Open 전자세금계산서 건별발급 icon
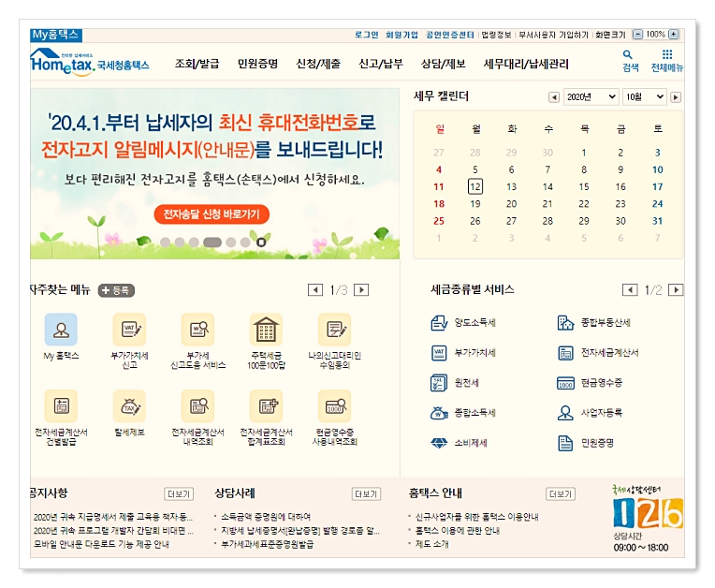 point(61,406)
